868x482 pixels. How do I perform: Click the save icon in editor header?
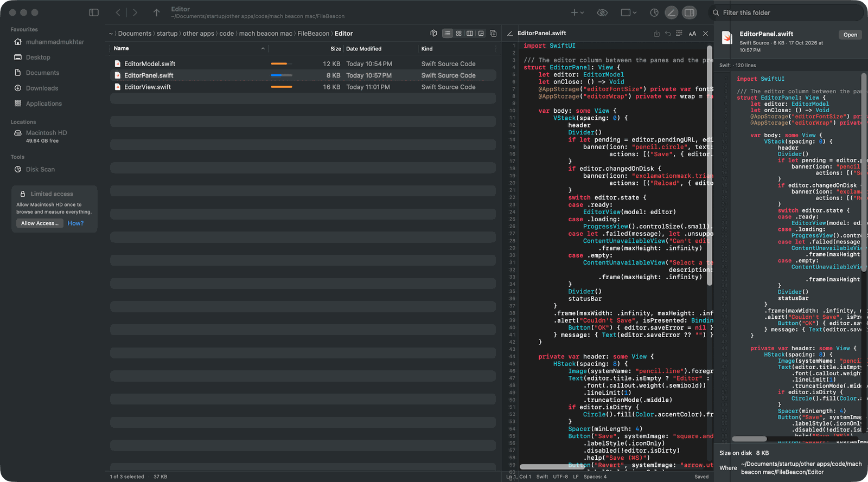click(x=656, y=34)
